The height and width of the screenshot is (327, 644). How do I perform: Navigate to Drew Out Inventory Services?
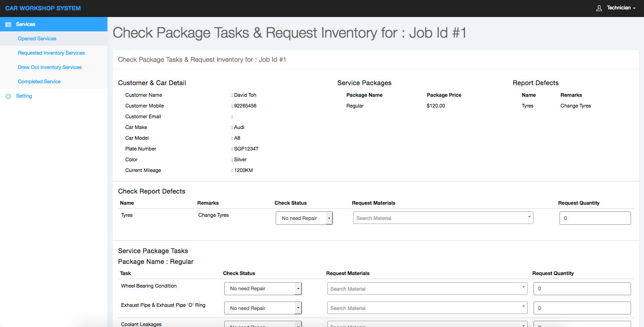pos(50,68)
